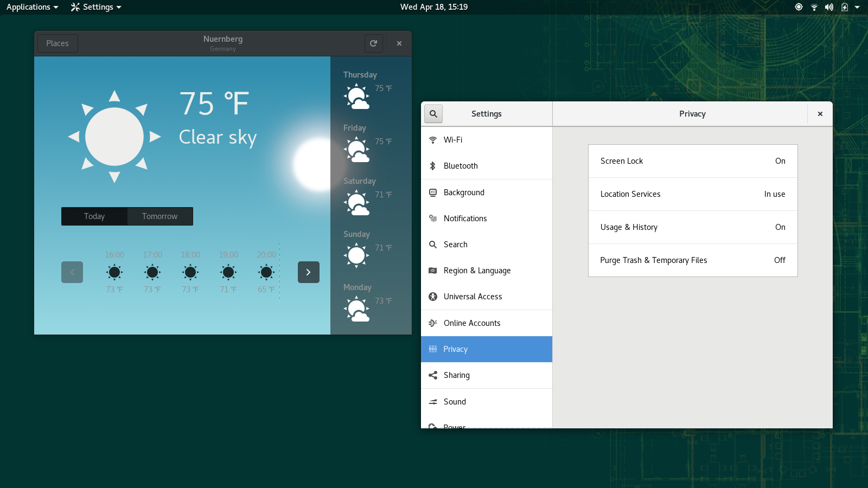Click the Online Accounts icon
This screenshot has height=488, width=868.
(433, 323)
